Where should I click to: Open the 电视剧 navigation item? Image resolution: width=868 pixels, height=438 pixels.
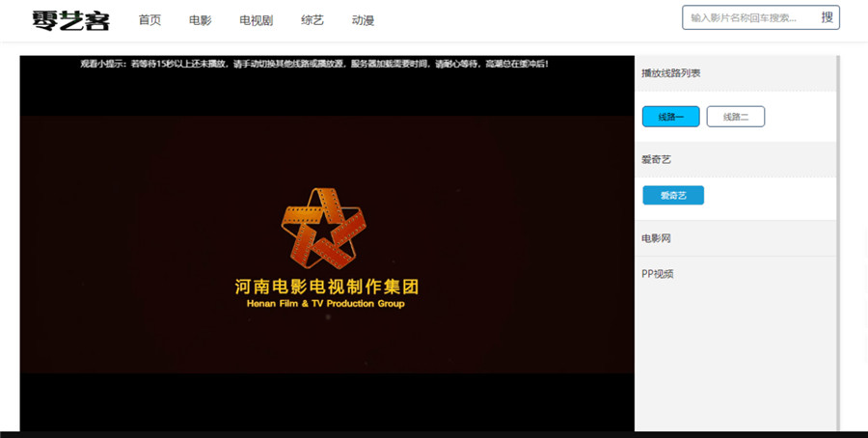256,20
